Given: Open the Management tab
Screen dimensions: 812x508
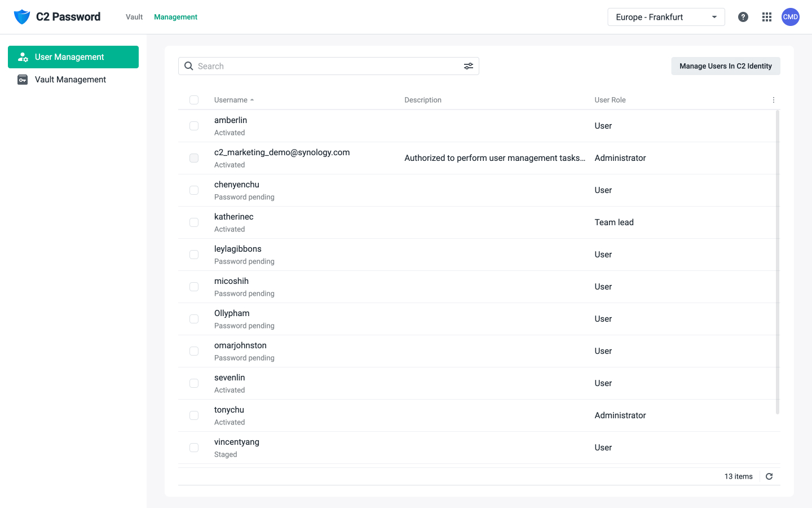Looking at the screenshot, I should (x=175, y=17).
